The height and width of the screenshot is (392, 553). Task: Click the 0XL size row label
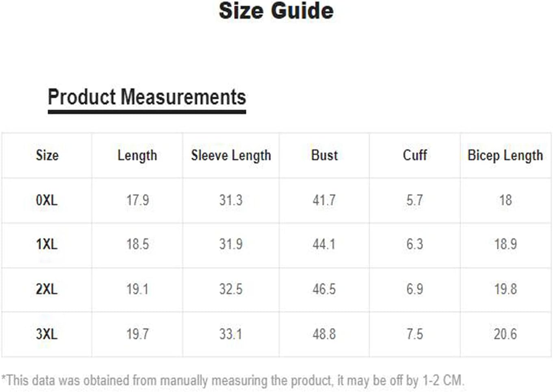click(x=47, y=200)
